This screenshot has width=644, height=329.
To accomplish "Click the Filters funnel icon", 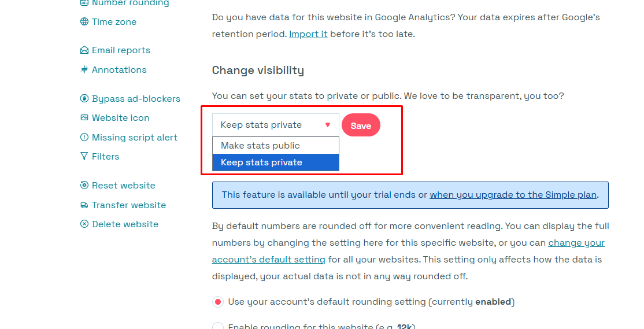I will (x=84, y=157).
